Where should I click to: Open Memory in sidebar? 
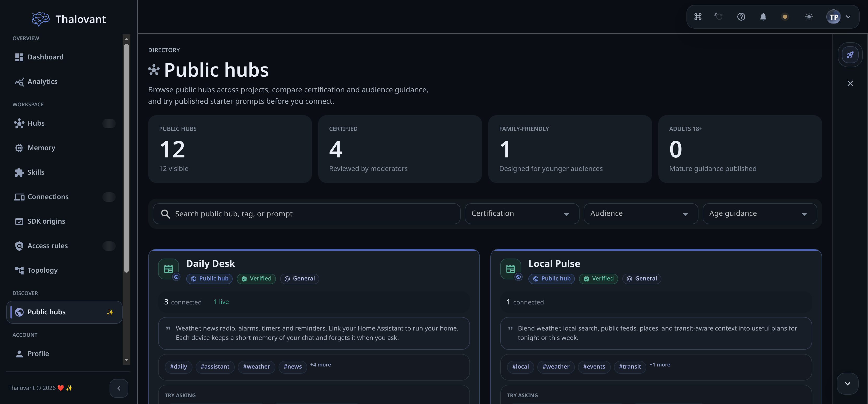click(64, 148)
